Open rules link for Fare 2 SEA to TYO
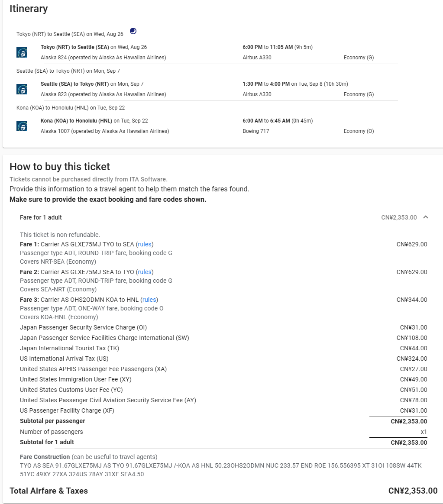Image resolution: width=443 pixels, height=504 pixels. click(145, 272)
